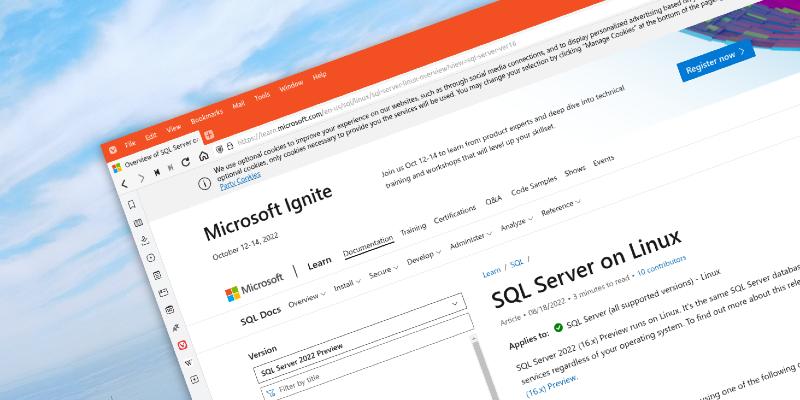Expand the Reference dropdown menu
Viewport: 800px width, 400px height.
point(561,208)
